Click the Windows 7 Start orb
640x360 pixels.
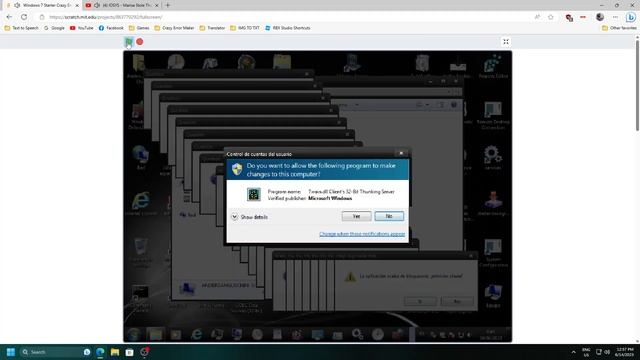click(134, 334)
